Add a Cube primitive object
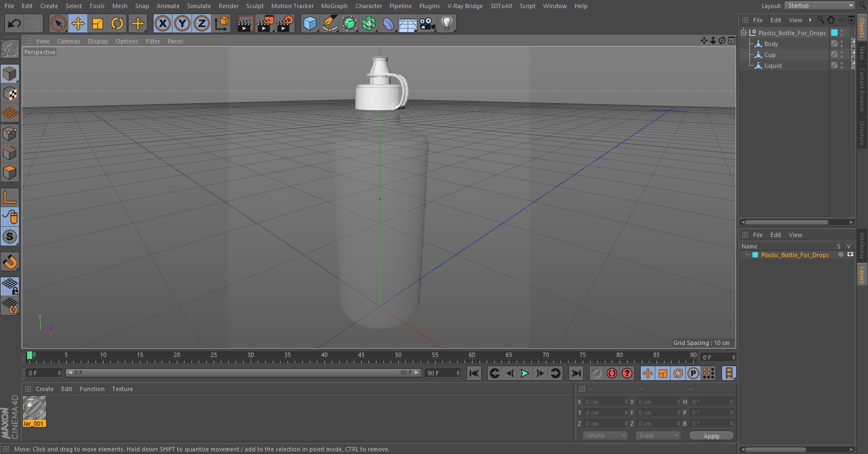 310,23
